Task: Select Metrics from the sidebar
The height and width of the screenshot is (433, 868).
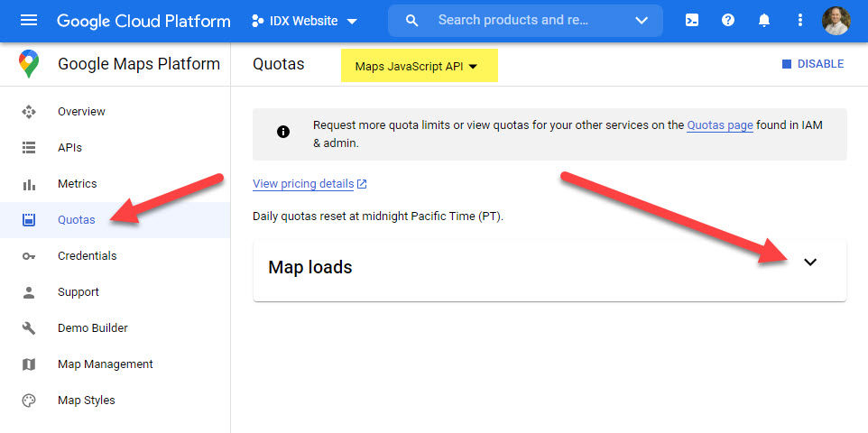Action: pyautogui.click(x=77, y=184)
